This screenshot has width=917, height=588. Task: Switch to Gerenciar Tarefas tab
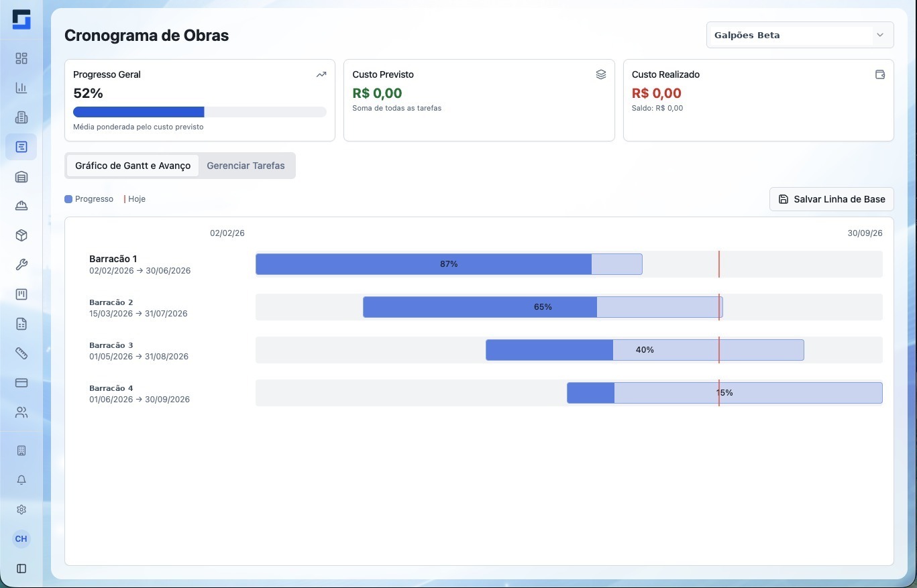246,166
